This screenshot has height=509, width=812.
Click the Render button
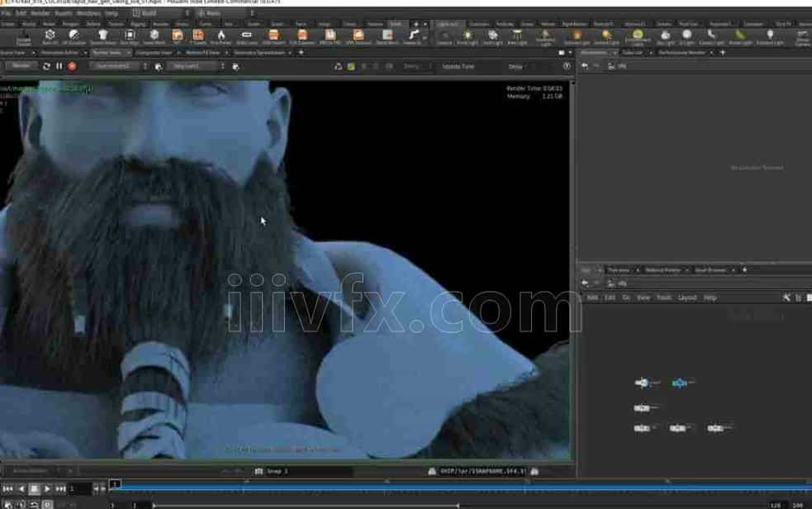coord(21,66)
